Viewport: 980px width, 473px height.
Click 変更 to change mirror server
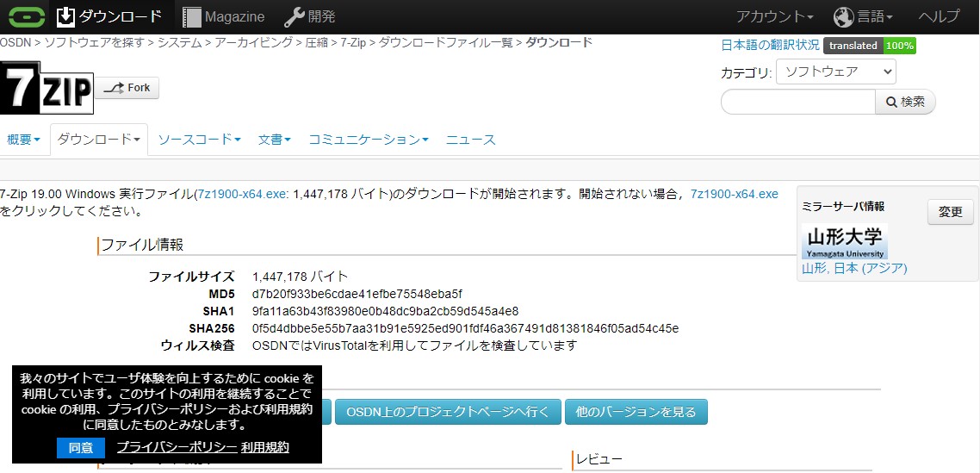click(950, 211)
